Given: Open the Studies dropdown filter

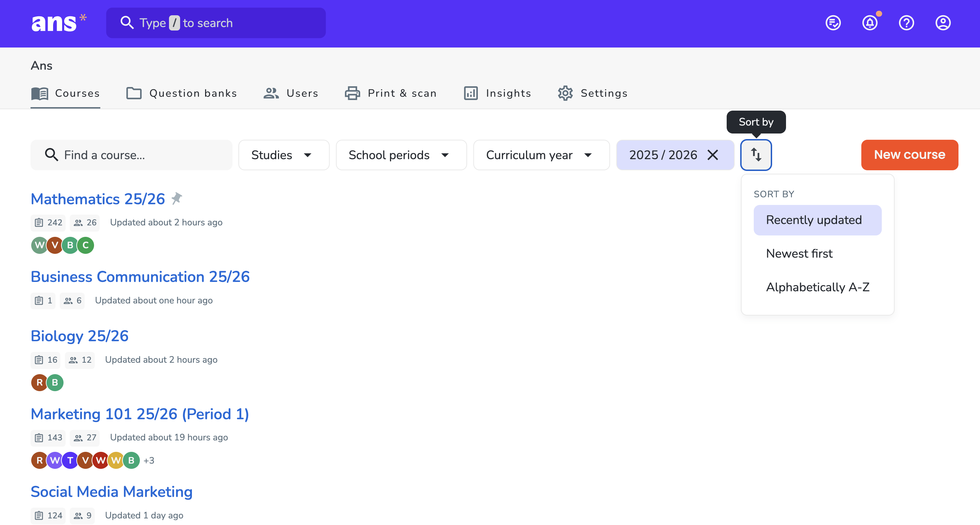Looking at the screenshot, I should [x=284, y=155].
